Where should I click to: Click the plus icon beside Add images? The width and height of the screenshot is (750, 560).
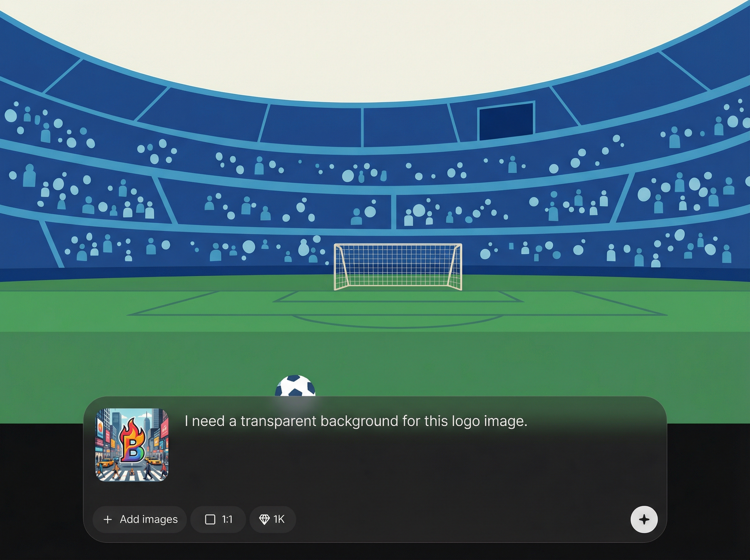pyautogui.click(x=107, y=519)
